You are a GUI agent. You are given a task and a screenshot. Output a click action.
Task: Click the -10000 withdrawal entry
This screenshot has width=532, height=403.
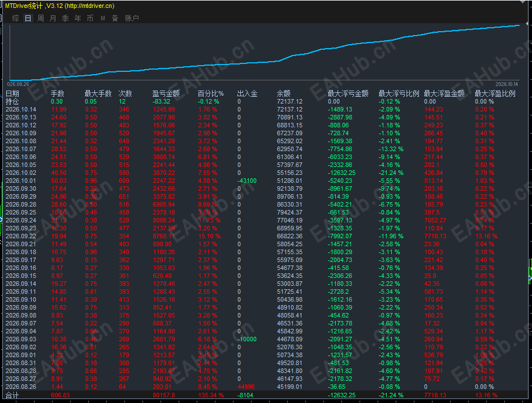(247, 339)
